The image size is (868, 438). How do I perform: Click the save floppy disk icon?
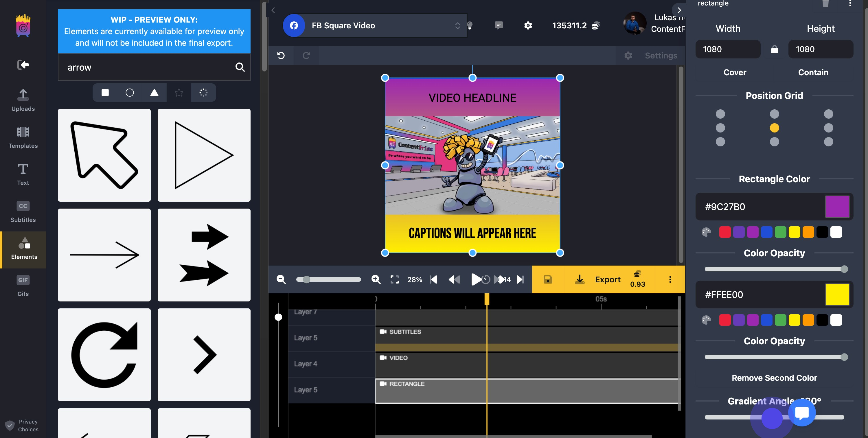click(547, 279)
